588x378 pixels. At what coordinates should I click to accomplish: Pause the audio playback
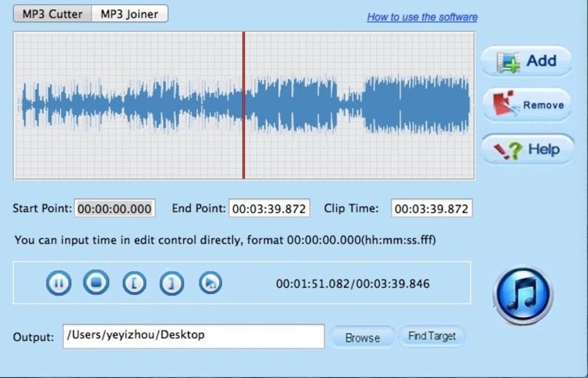(x=58, y=283)
